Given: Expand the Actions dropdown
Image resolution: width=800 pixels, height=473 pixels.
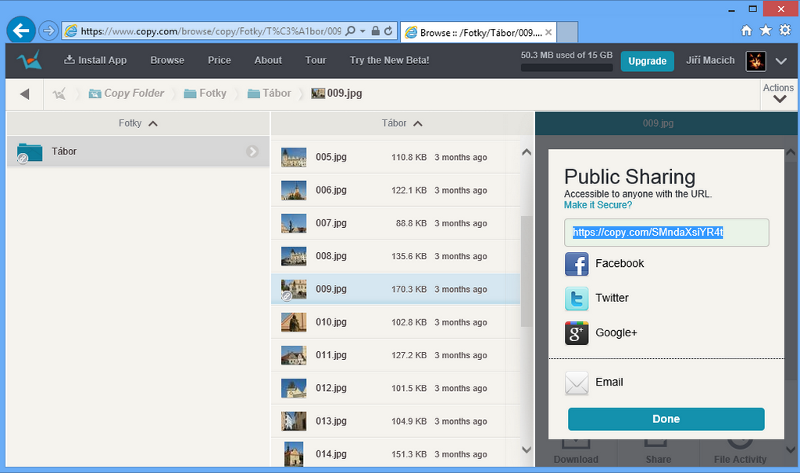Looking at the screenshot, I should (778, 94).
